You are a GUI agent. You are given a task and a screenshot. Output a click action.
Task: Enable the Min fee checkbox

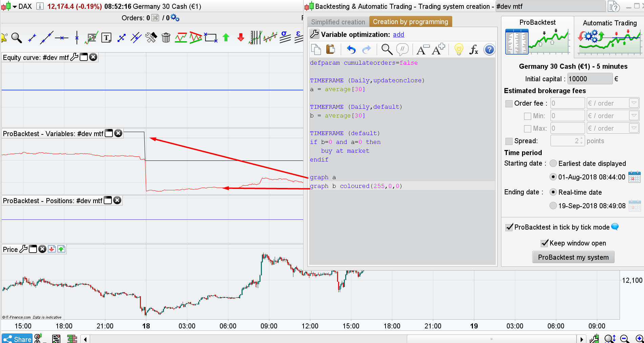point(527,116)
